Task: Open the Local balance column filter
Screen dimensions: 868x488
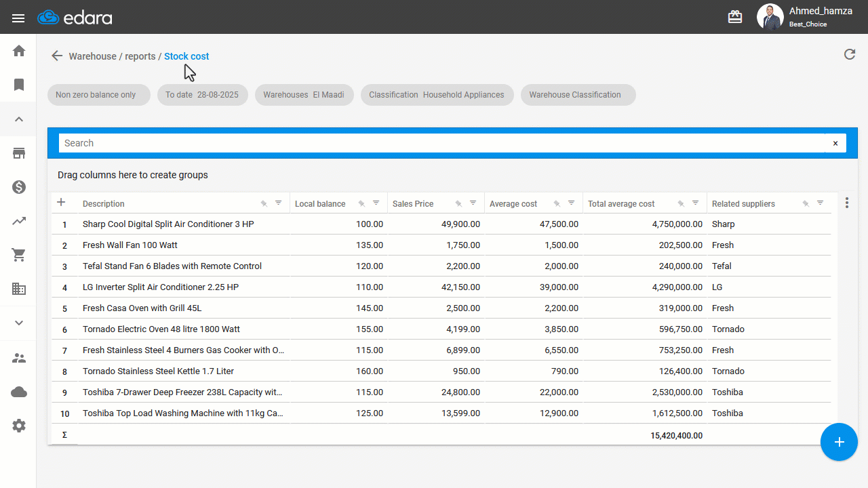Action: (376, 203)
